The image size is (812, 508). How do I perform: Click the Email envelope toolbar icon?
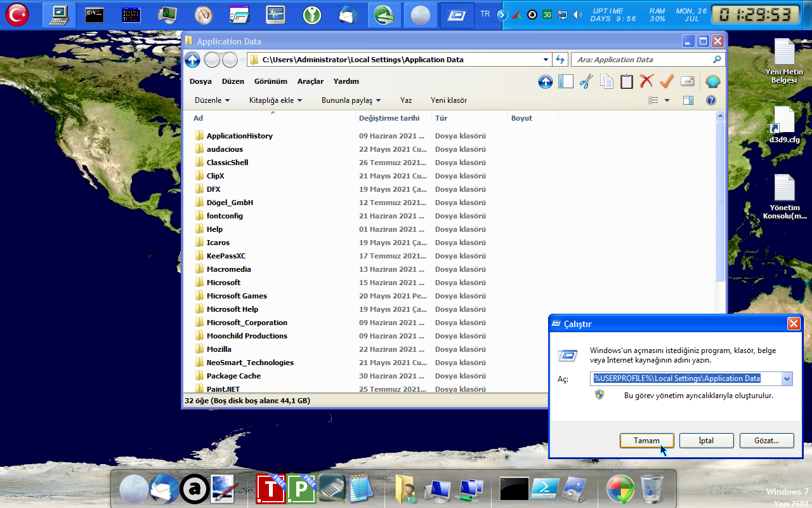point(687,81)
